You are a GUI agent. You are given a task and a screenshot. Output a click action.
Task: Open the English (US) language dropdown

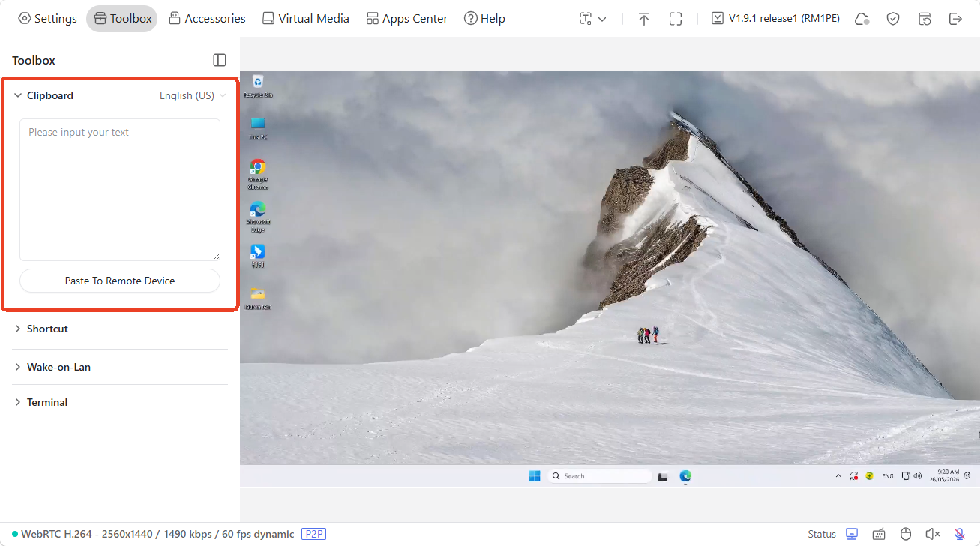[193, 95]
